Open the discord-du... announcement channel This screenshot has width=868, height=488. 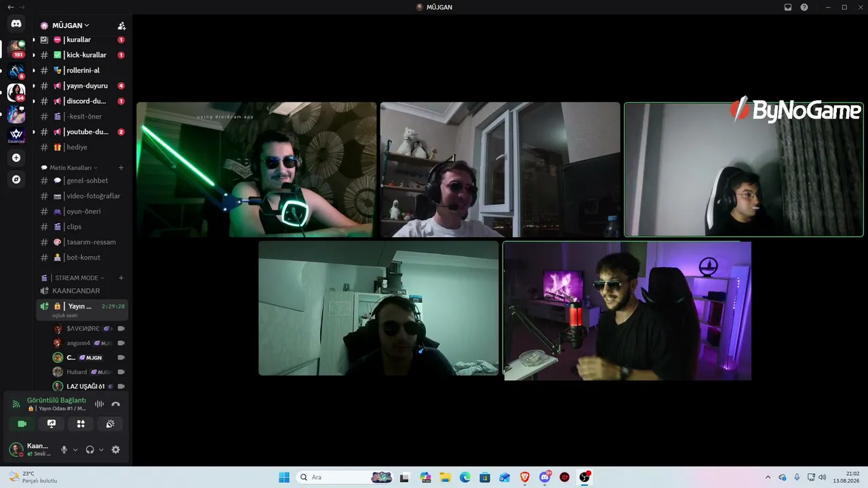83,101
